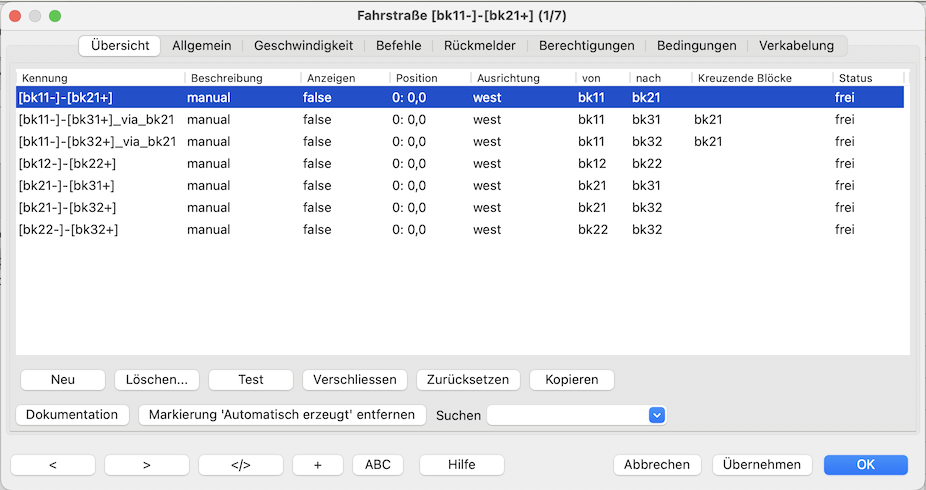Viewport: 926px width, 490px height.
Task: Select row [bk12-]-[bk22+] in the table
Action: pos(68,164)
